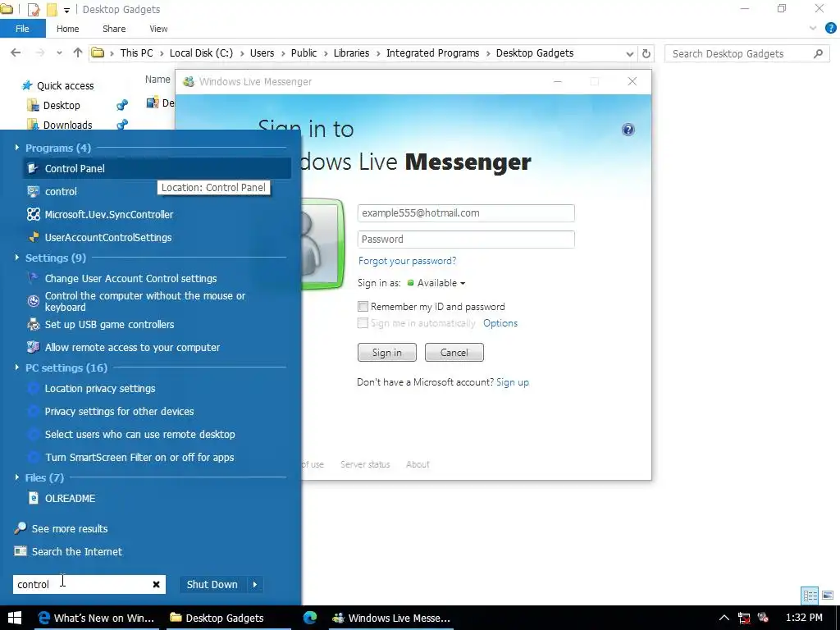The width and height of the screenshot is (840, 630).
Task: Launch the 'control' program result
Action: point(61,191)
